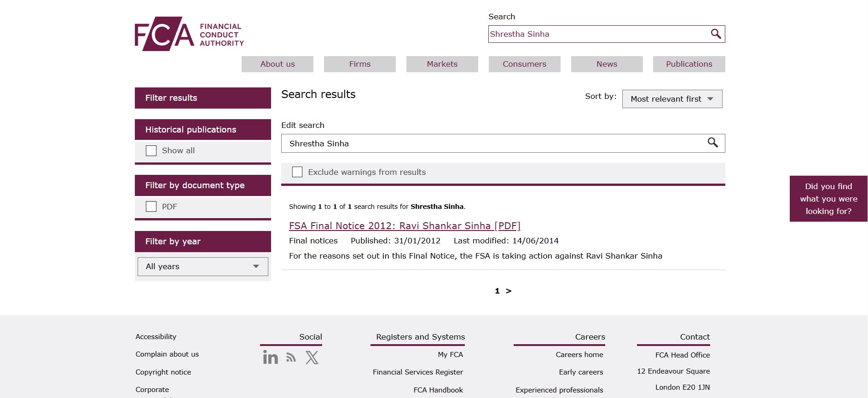Open the Financial Services Register link
This screenshot has width=868, height=398.
click(x=417, y=372)
